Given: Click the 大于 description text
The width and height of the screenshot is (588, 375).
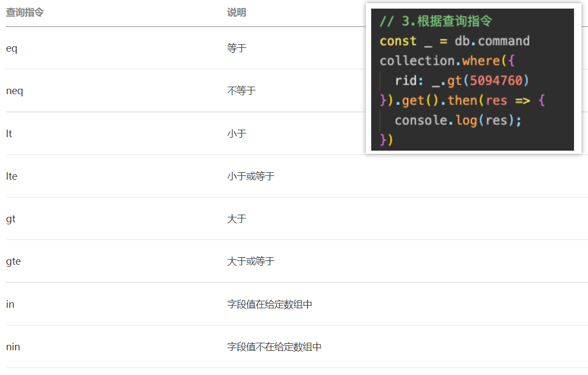Looking at the screenshot, I should click(x=236, y=219).
